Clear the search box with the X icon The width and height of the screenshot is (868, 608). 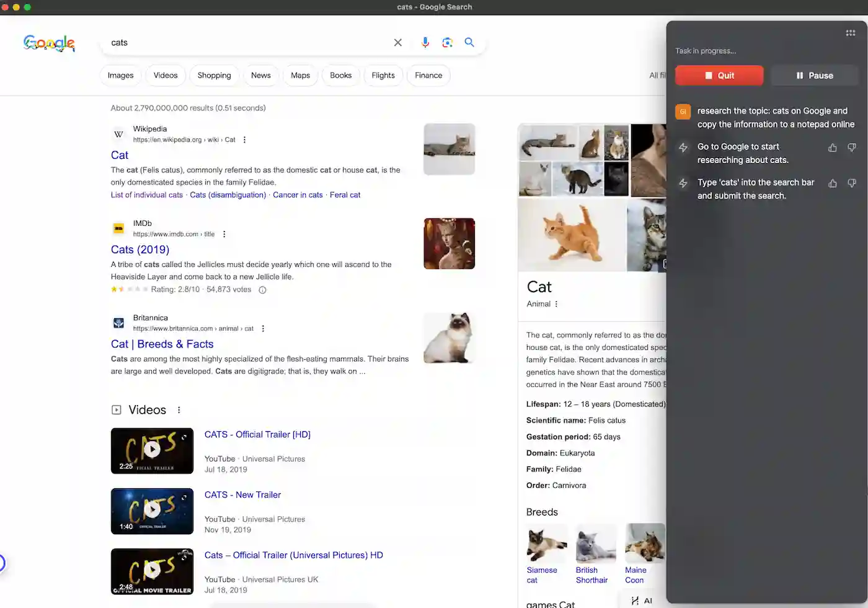tap(397, 42)
